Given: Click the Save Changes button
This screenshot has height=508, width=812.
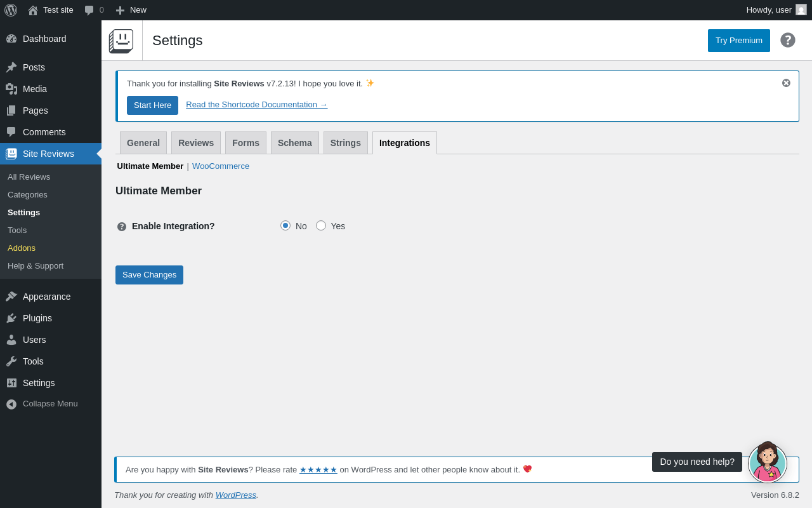Looking at the screenshot, I should click(149, 275).
